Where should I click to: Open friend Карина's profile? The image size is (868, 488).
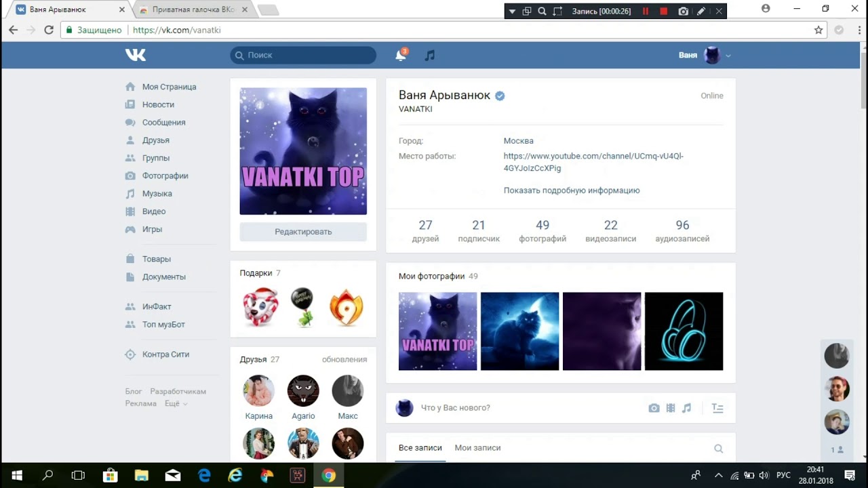[258, 398]
